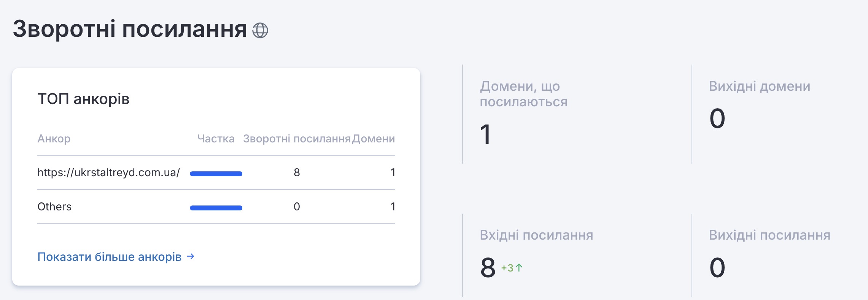Click the Зворотні посилання page heading
Screen dimensions: 868x300
pyautogui.click(x=130, y=29)
